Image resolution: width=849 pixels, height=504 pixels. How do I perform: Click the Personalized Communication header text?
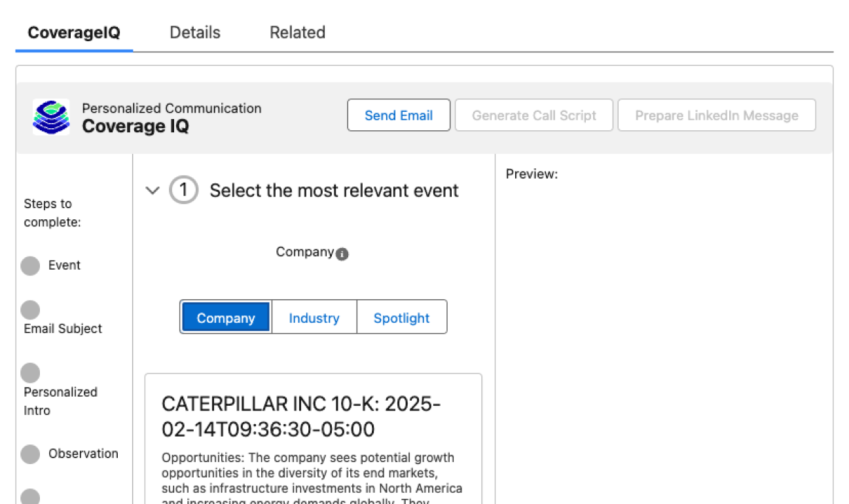pyautogui.click(x=172, y=108)
